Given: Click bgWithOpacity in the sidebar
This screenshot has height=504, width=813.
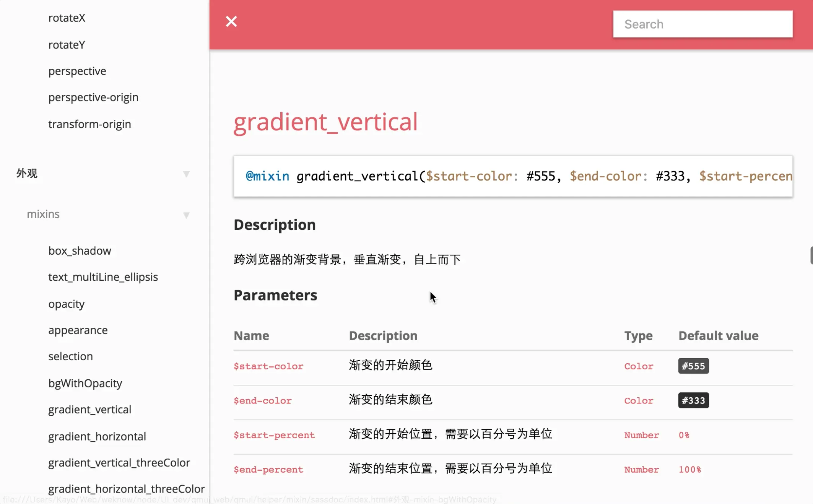Looking at the screenshot, I should point(85,383).
